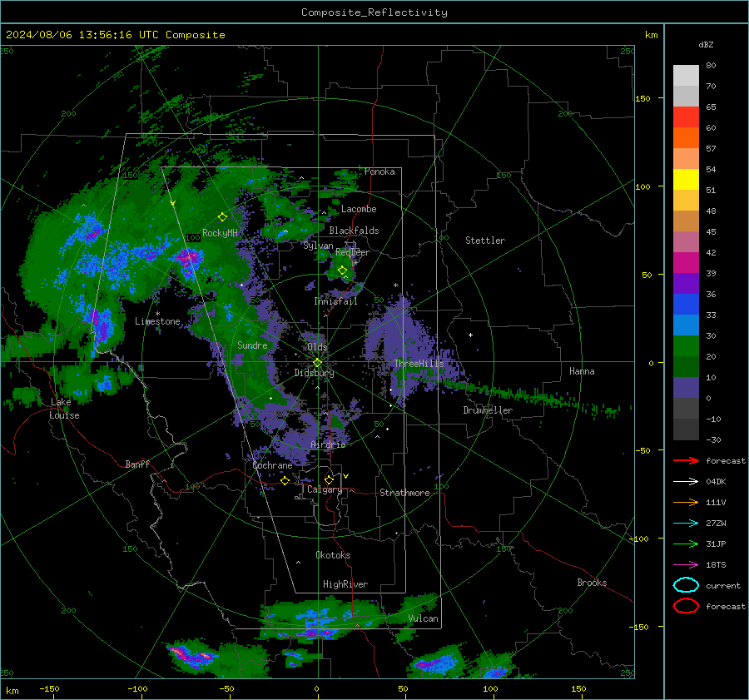The image size is (749, 700).
Task: Click the yellow radar-center diamond at Didsbury
Action: pos(317,363)
